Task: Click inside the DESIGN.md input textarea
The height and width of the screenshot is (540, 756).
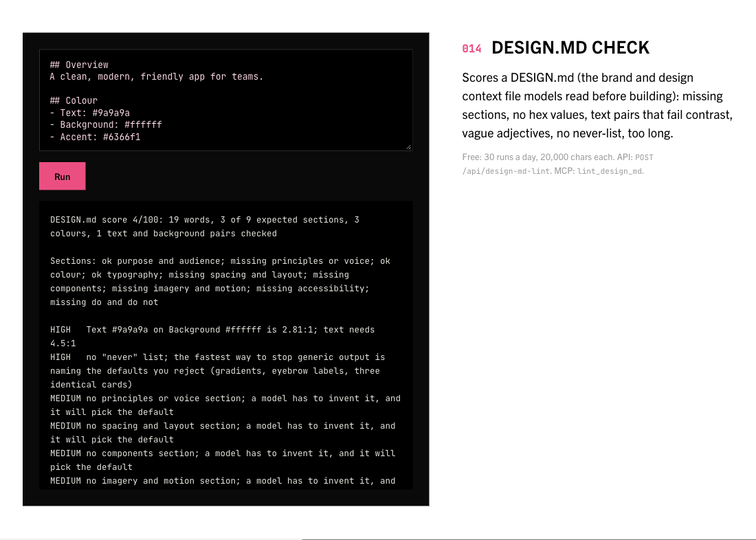Action: tap(225, 100)
